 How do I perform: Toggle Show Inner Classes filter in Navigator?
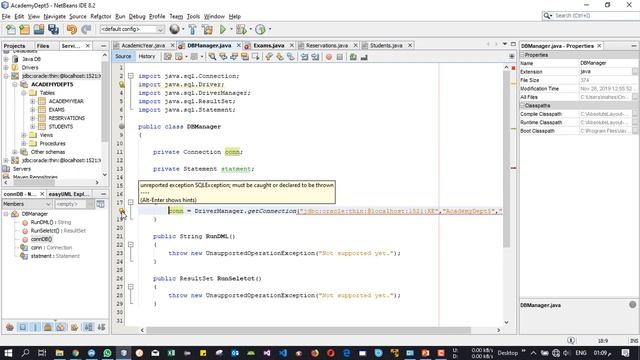pyautogui.click(x=60, y=327)
